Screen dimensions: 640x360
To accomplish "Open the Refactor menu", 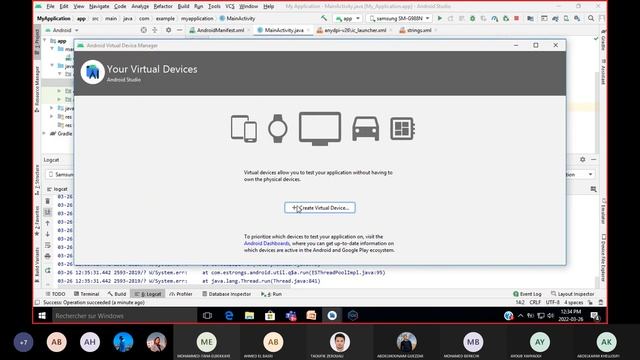I will [x=163, y=7].
